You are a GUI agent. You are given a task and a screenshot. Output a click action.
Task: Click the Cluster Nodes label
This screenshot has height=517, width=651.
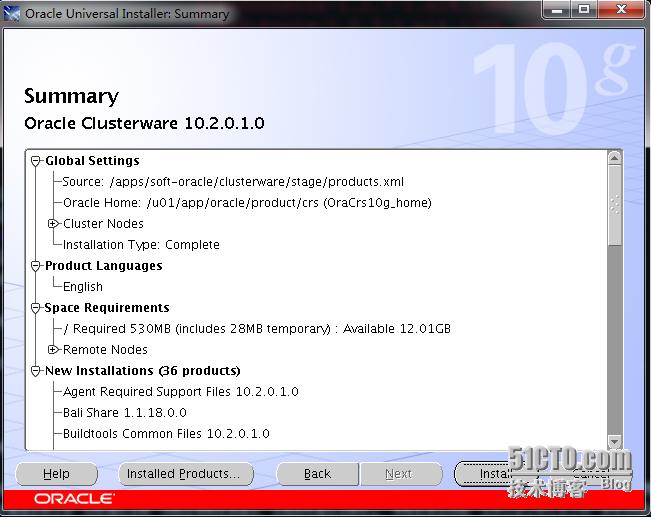coord(103,224)
